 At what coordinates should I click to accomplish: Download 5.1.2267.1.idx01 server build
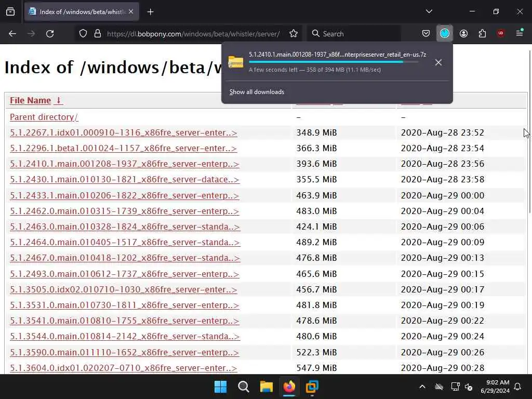pyautogui.click(x=124, y=132)
